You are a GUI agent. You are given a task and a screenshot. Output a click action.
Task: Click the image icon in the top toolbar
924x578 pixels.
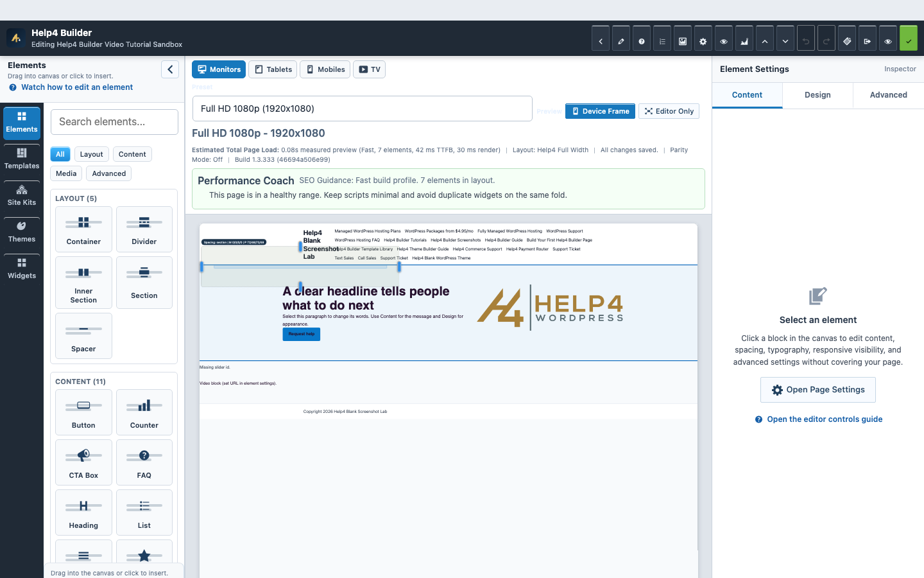coord(683,39)
